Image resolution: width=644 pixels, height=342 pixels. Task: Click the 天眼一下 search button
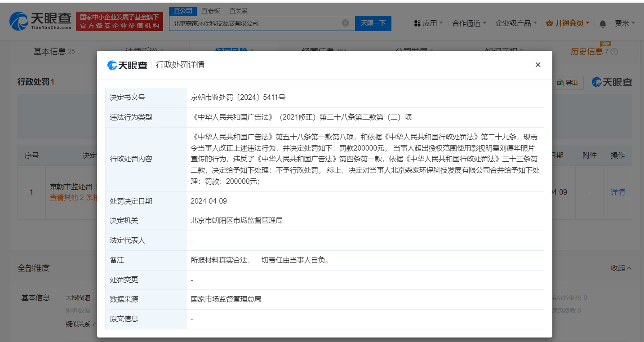(x=373, y=23)
